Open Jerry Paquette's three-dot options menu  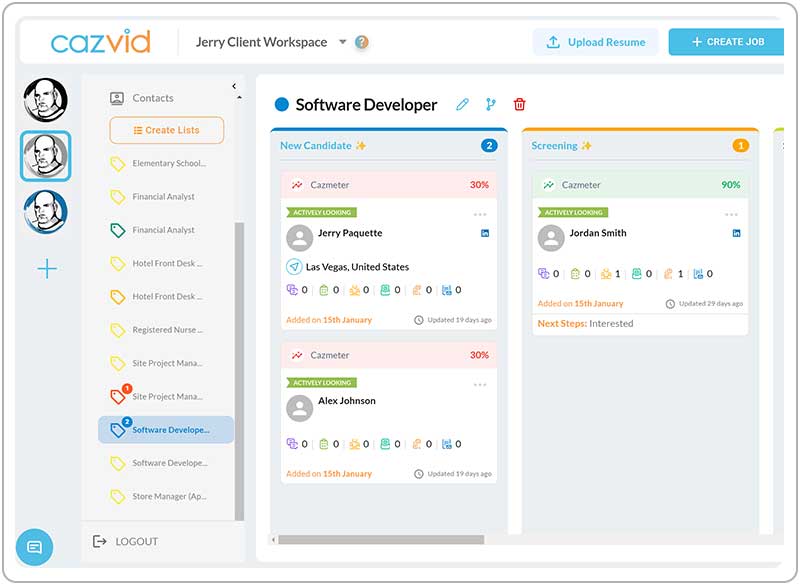[x=480, y=215]
